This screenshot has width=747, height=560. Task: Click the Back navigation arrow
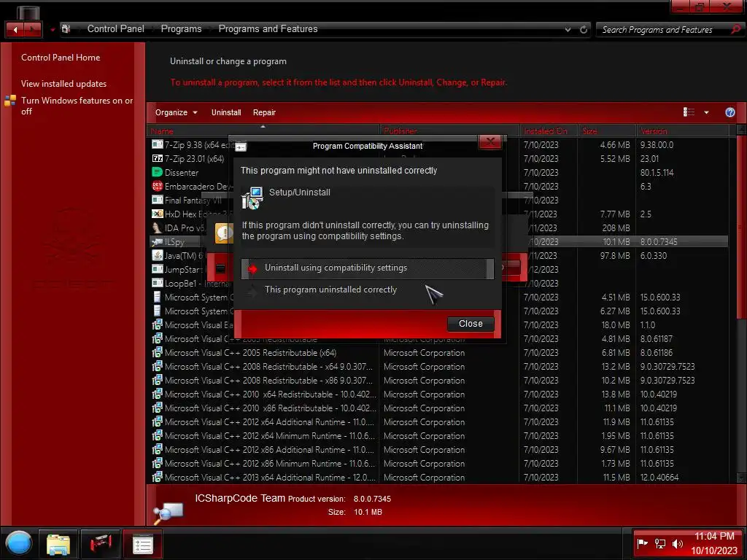click(x=15, y=29)
